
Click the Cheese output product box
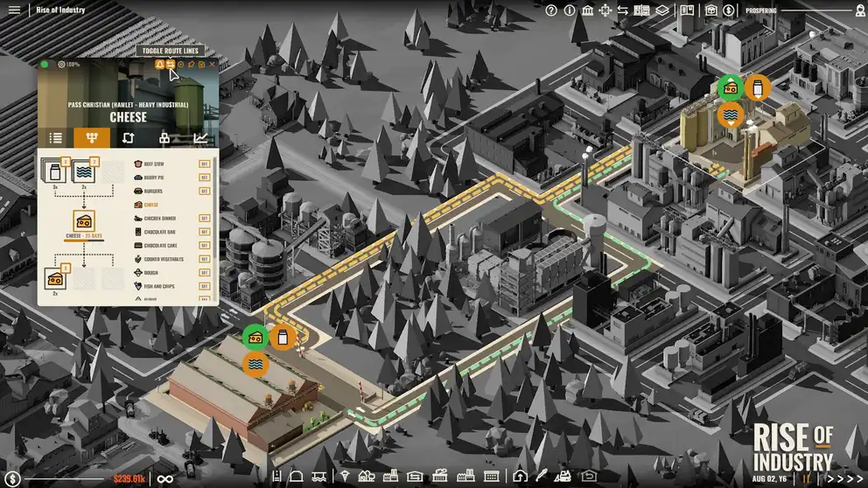pyautogui.click(x=86, y=220)
